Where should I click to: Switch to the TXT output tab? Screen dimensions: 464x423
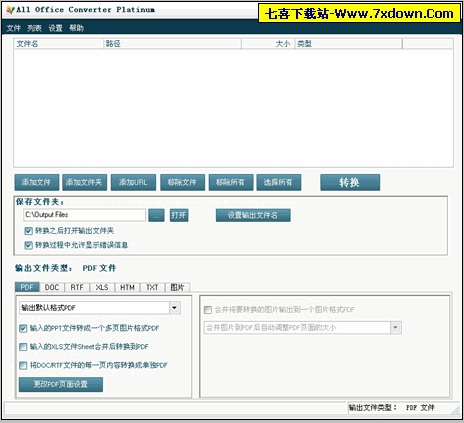[152, 287]
